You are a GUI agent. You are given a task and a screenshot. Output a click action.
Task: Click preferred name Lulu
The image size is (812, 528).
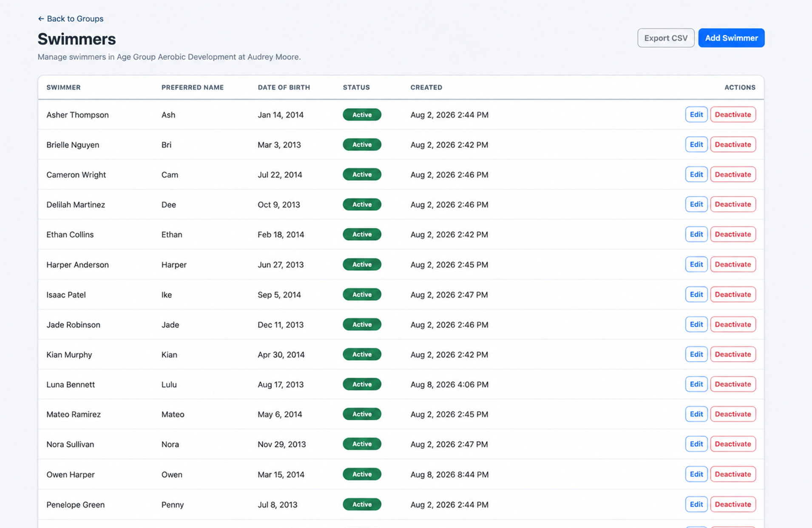(x=169, y=385)
